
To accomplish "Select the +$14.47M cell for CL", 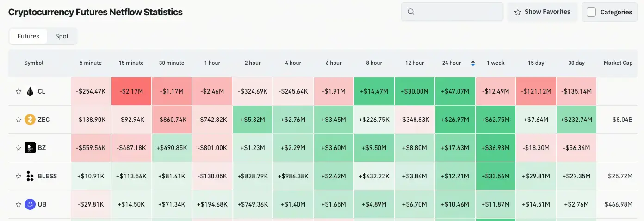I will 374,91.
